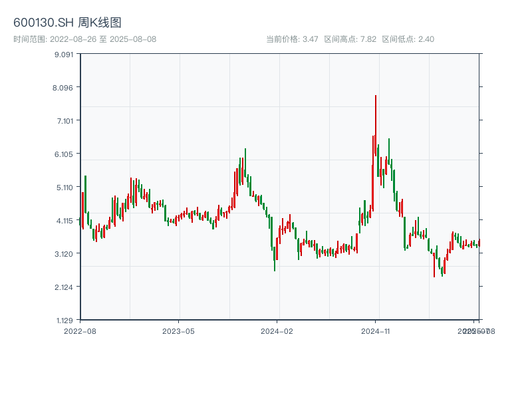Click the y-axis label 2.124
This screenshot has height=399, width=532.
click(x=64, y=287)
